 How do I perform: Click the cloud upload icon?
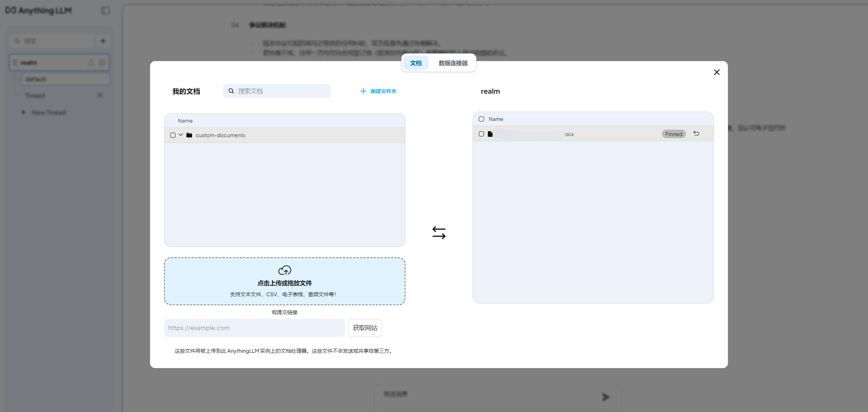tap(284, 270)
